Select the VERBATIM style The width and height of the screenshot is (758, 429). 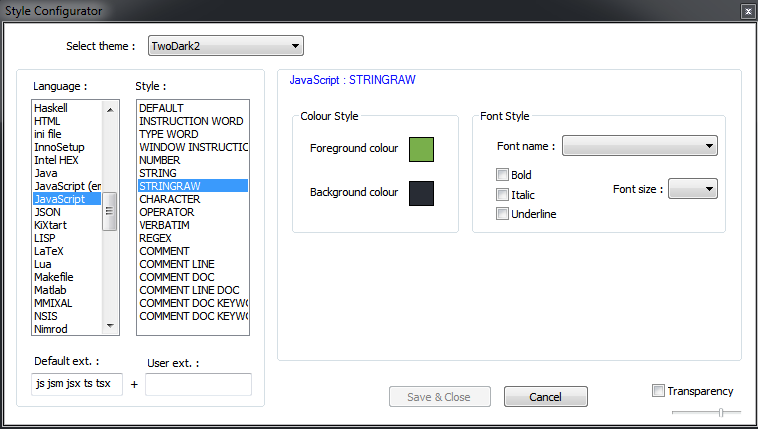tap(193, 225)
